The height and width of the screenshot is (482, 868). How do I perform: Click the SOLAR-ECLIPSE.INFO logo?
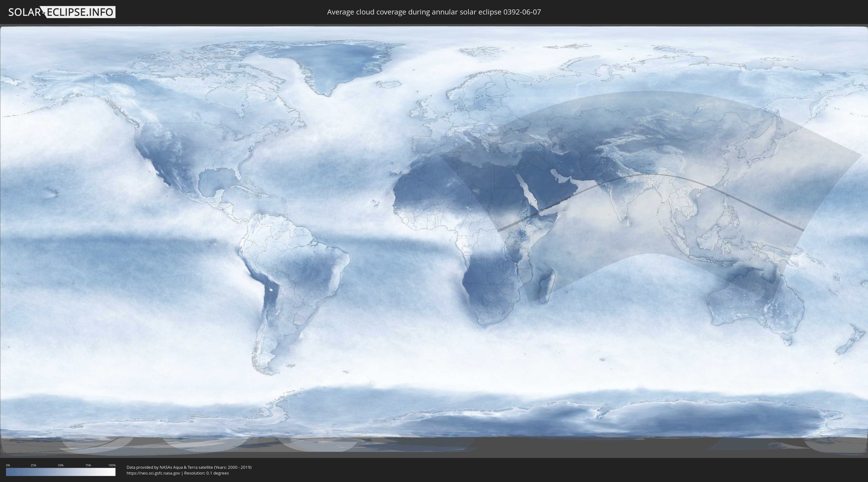point(62,12)
